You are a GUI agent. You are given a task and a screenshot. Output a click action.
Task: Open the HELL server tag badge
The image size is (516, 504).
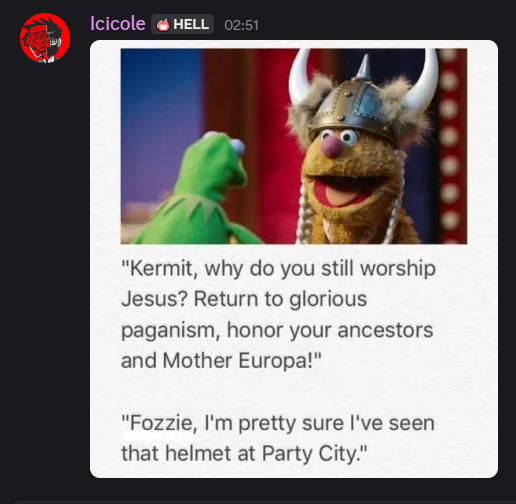tap(182, 24)
